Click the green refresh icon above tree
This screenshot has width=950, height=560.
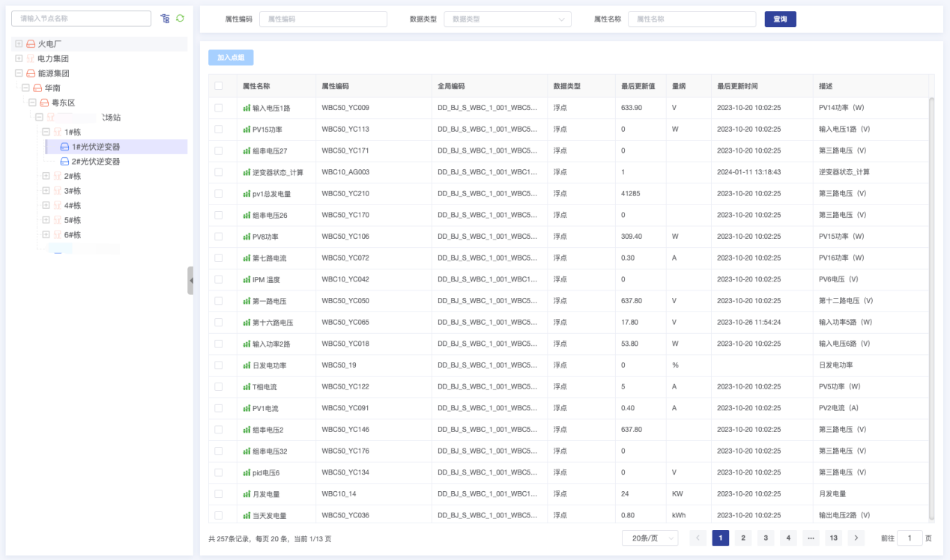[x=180, y=18]
